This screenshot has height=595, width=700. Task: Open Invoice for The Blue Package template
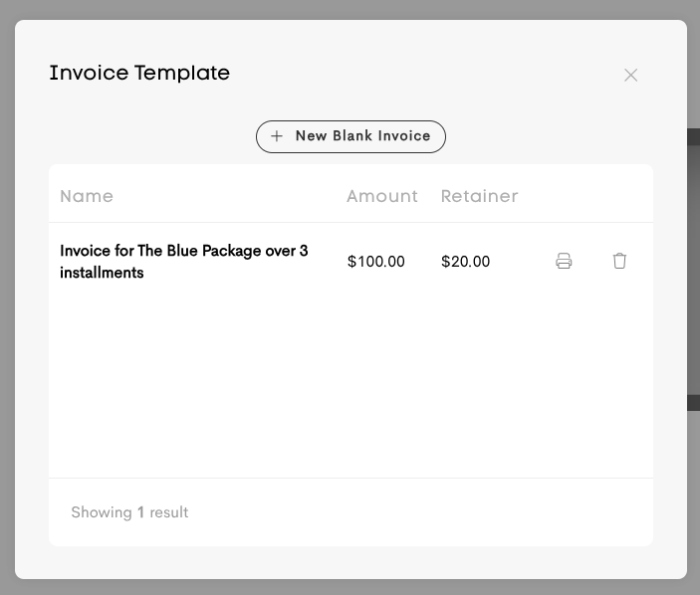[184, 262]
